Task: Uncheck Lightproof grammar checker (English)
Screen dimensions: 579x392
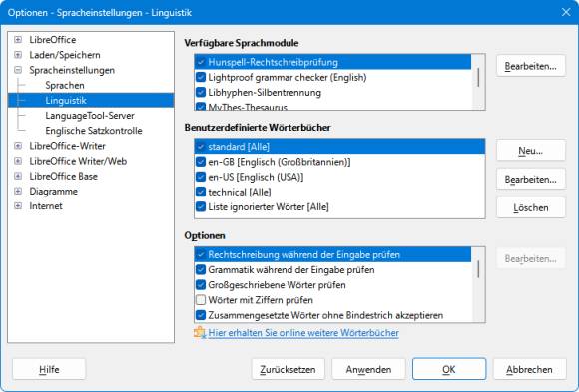Action: click(201, 77)
